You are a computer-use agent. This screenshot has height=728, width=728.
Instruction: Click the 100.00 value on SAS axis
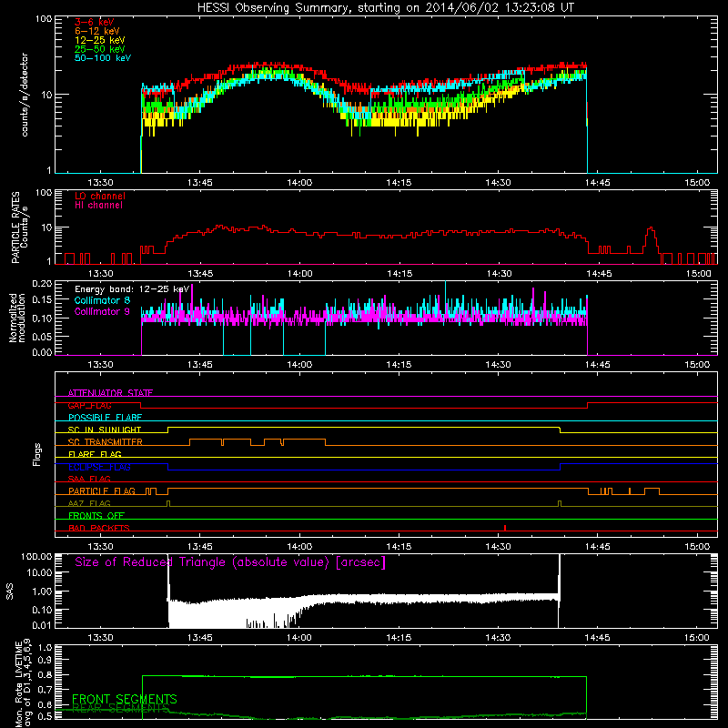tap(36, 557)
